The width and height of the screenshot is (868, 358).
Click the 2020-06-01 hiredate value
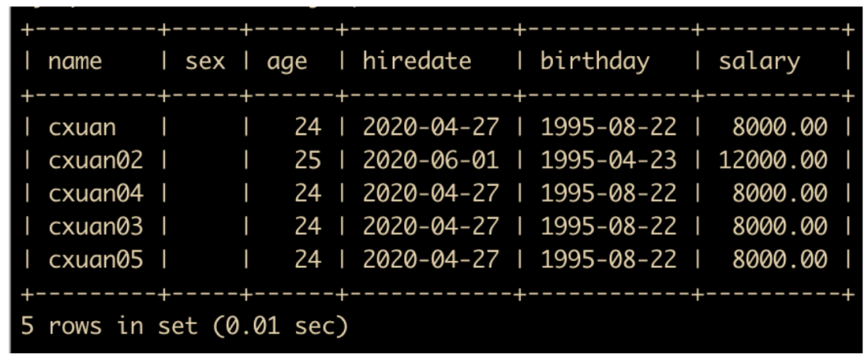pyautogui.click(x=430, y=160)
